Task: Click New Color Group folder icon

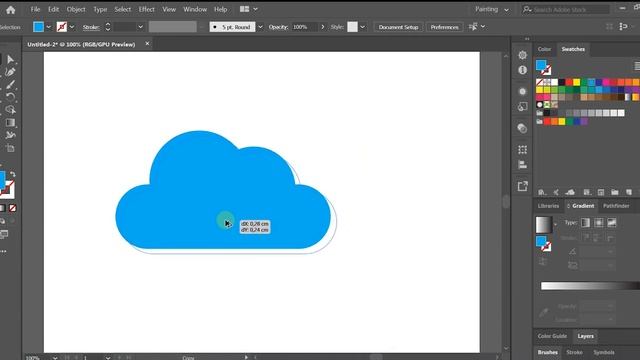Action: click(615, 192)
